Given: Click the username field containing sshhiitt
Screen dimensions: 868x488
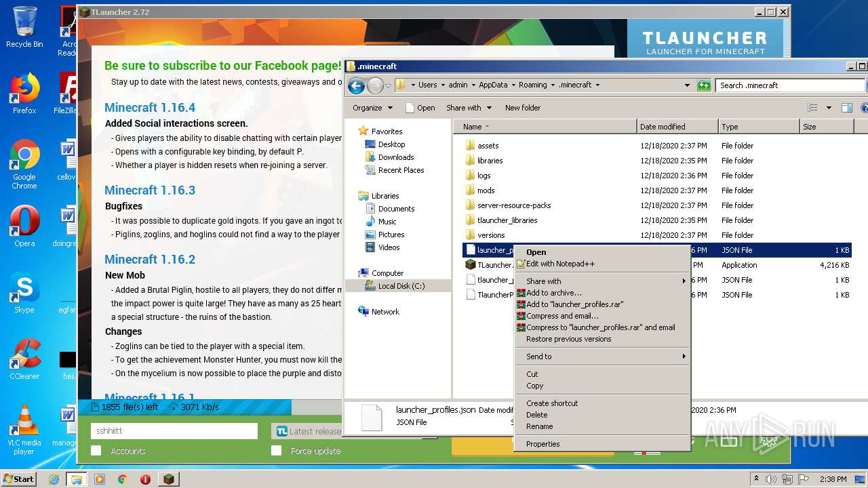Looking at the screenshot, I should pos(174,431).
